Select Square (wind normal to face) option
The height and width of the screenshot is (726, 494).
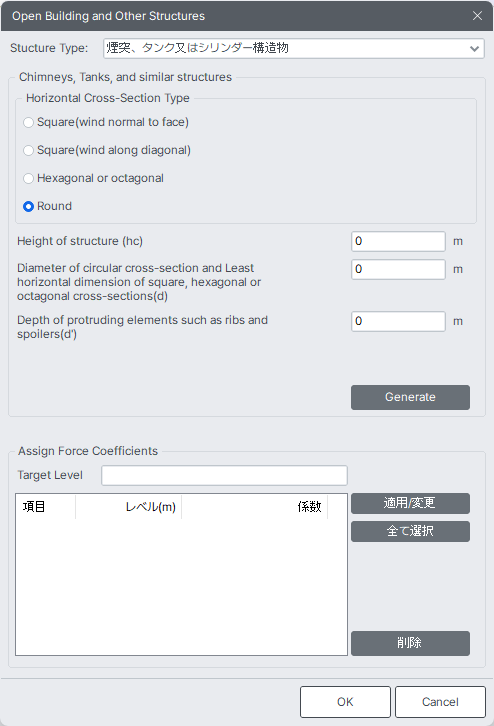point(29,122)
